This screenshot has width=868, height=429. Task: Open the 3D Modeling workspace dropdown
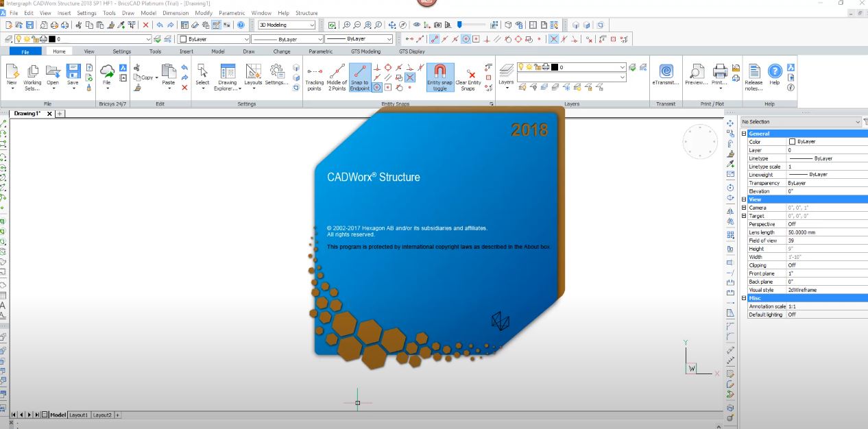(287, 25)
